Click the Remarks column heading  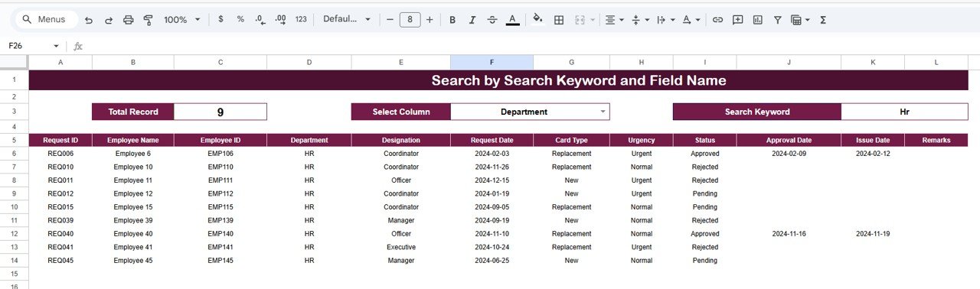(x=936, y=140)
